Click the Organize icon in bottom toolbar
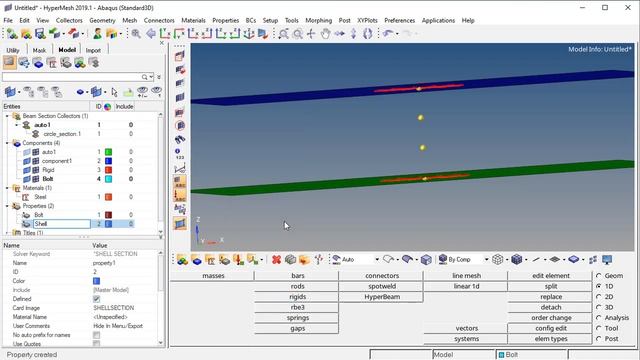Screen dimensions: 640x360 [x=304, y=260]
